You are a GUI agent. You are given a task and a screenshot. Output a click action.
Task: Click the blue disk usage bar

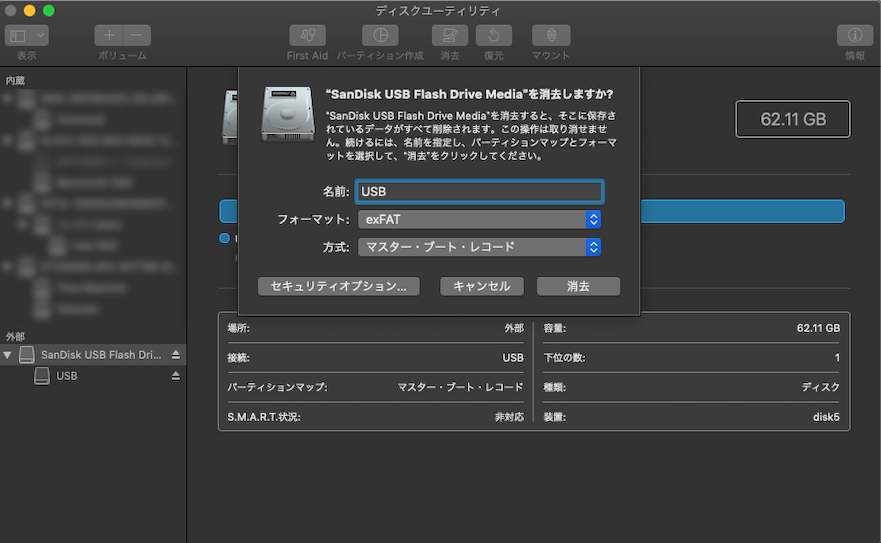click(742, 211)
